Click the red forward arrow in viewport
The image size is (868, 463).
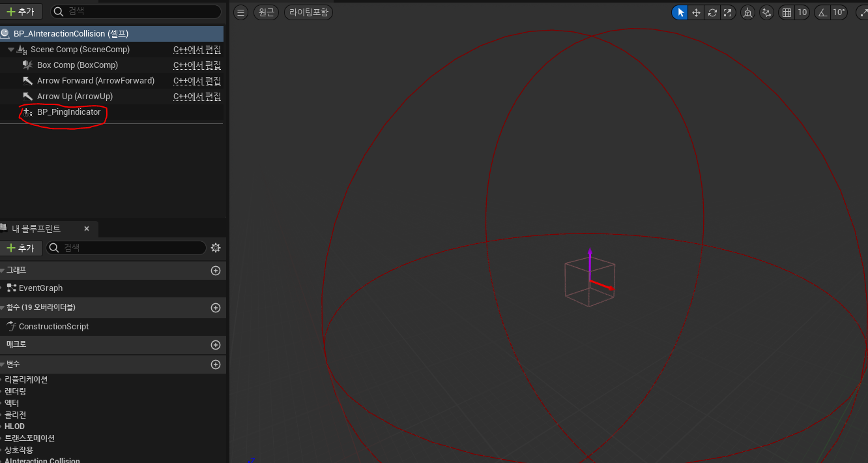point(602,286)
